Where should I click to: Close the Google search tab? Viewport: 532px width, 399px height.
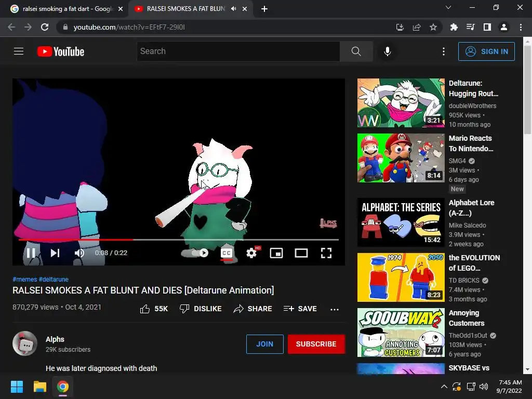click(x=121, y=9)
